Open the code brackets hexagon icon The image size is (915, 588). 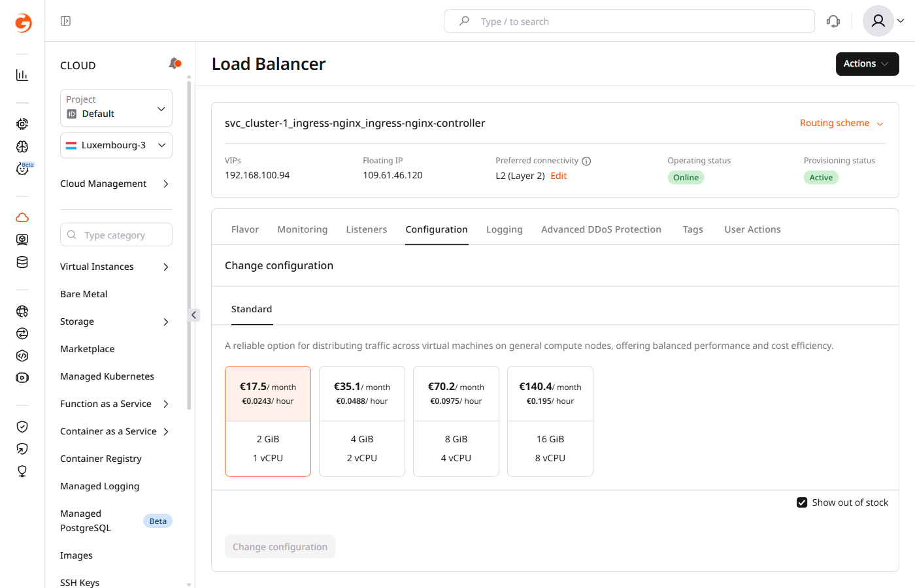point(22,355)
